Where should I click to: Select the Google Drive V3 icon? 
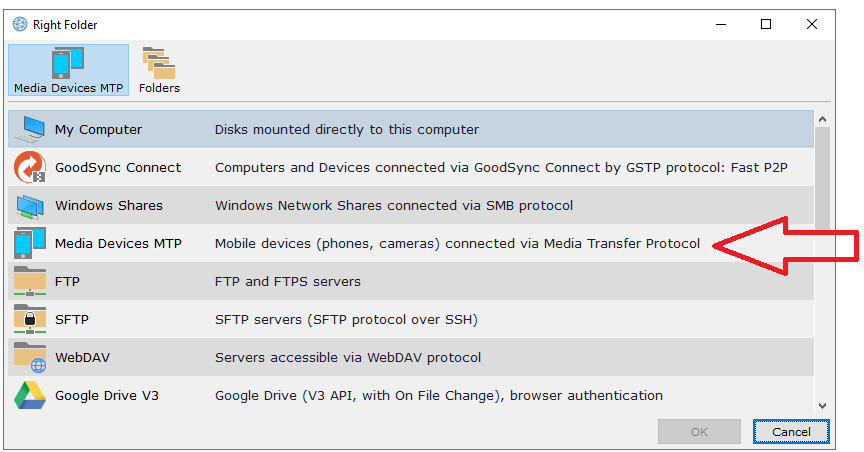[x=30, y=396]
